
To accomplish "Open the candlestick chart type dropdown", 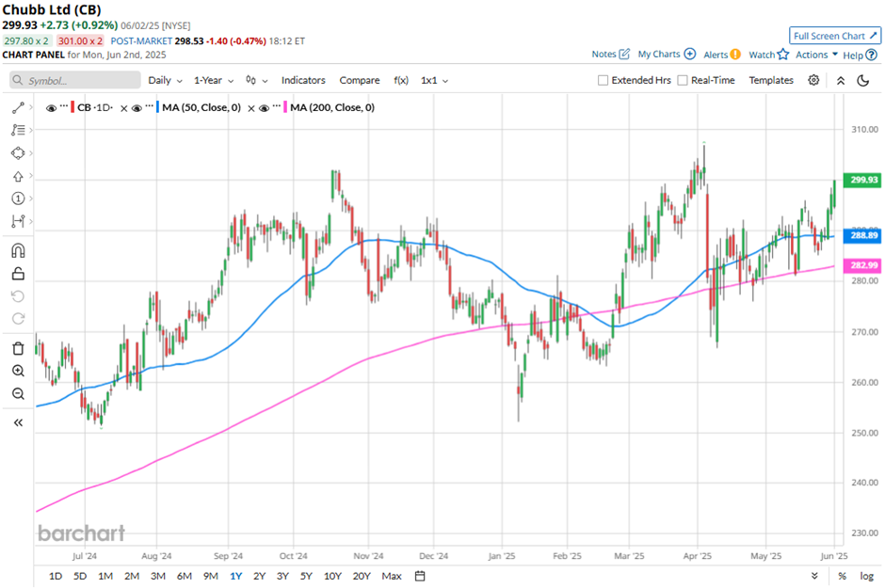I will click(256, 81).
